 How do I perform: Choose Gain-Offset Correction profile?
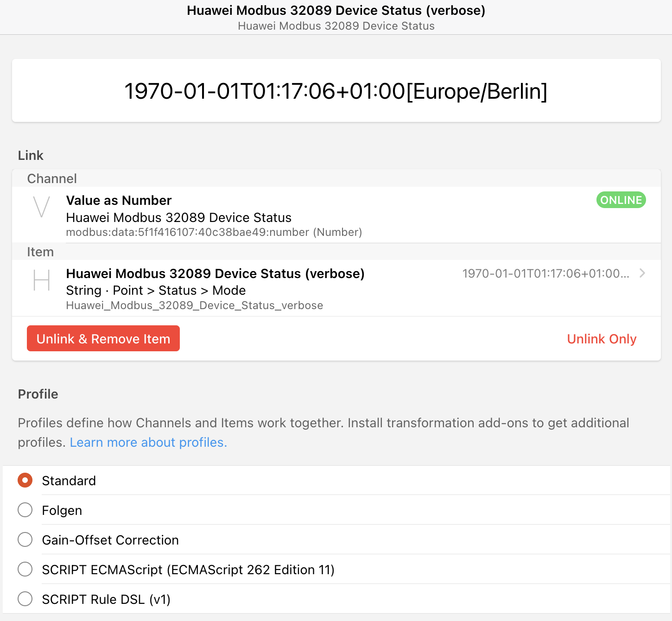click(25, 539)
